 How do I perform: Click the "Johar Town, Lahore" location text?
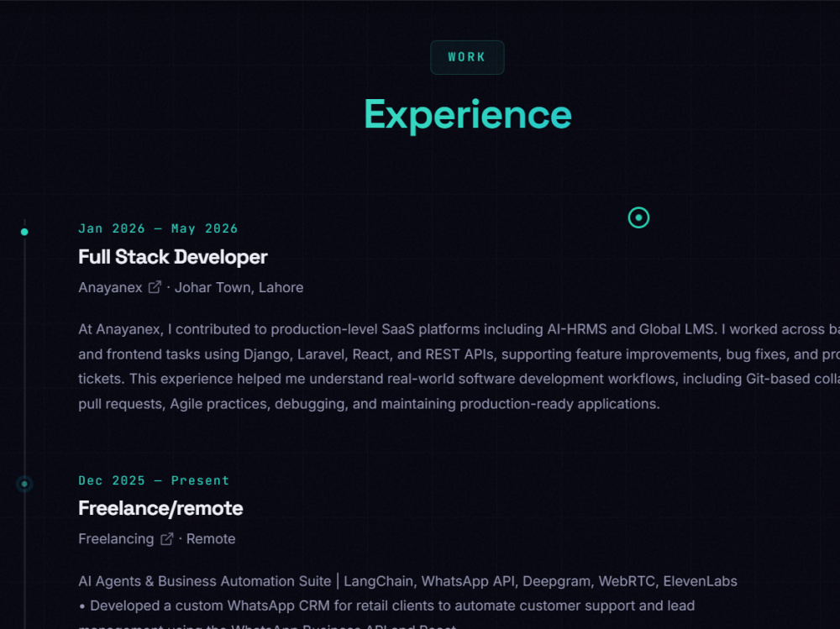(239, 288)
